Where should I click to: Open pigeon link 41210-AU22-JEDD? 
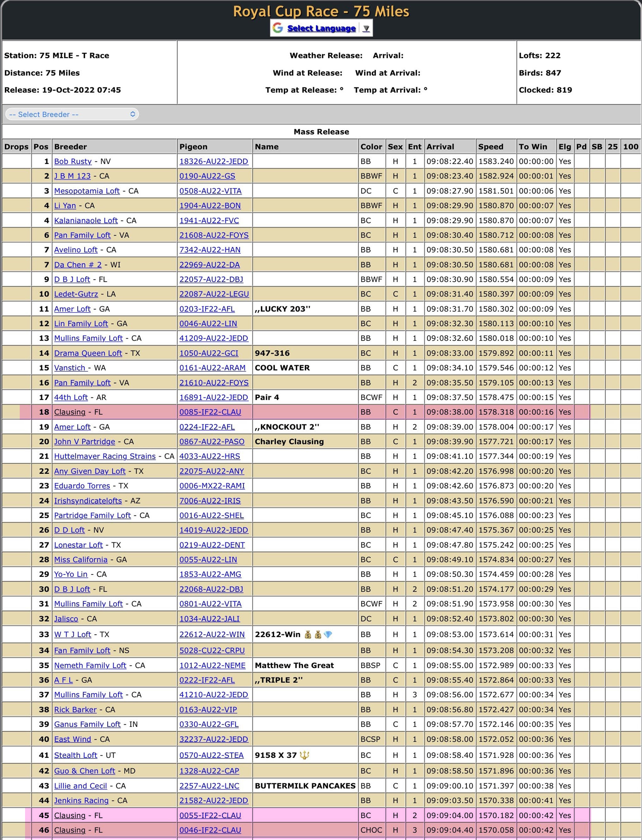click(x=213, y=695)
